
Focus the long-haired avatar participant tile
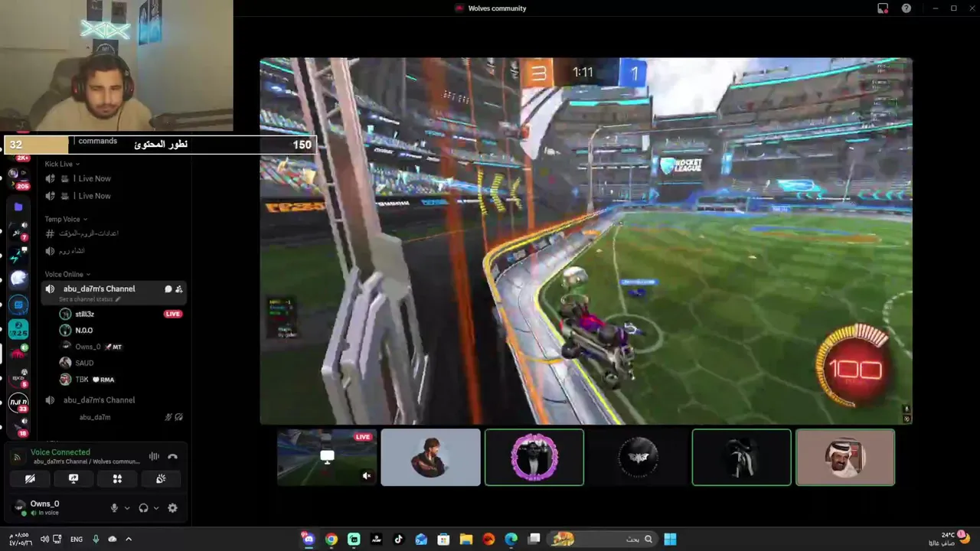(x=430, y=458)
